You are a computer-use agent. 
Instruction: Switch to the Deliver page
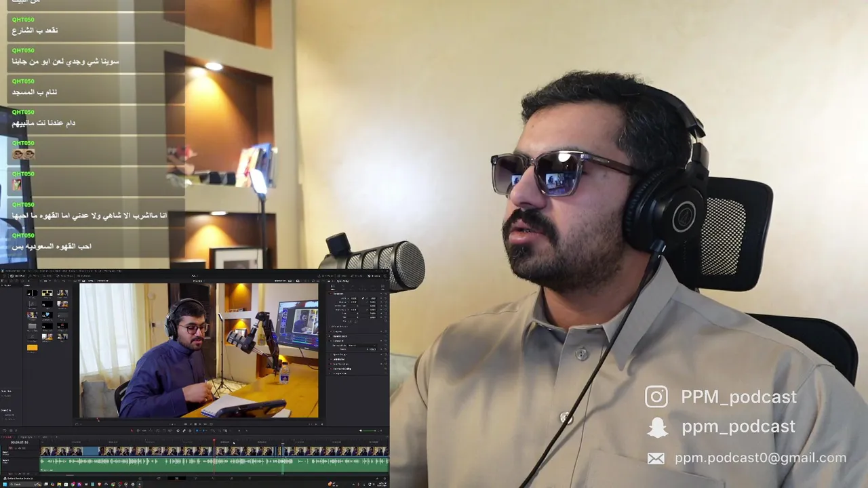250,478
